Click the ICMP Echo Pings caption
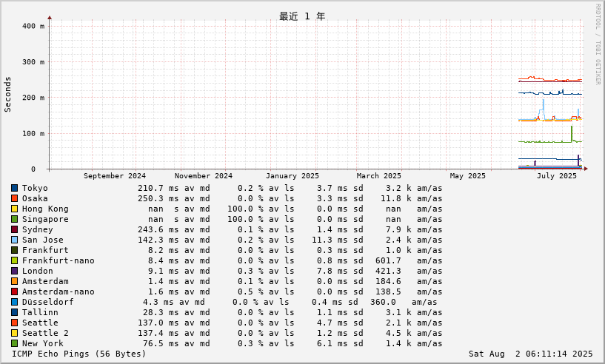The height and width of the screenshot is (364, 605). pos(78,354)
